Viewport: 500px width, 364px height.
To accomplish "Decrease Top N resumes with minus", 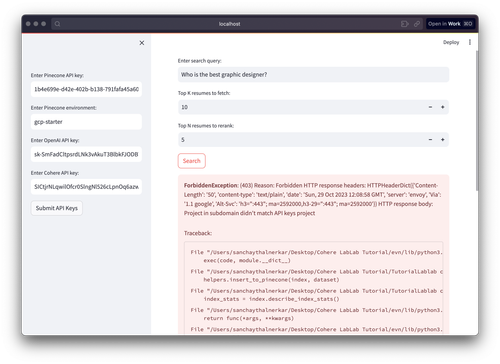I will [430, 140].
